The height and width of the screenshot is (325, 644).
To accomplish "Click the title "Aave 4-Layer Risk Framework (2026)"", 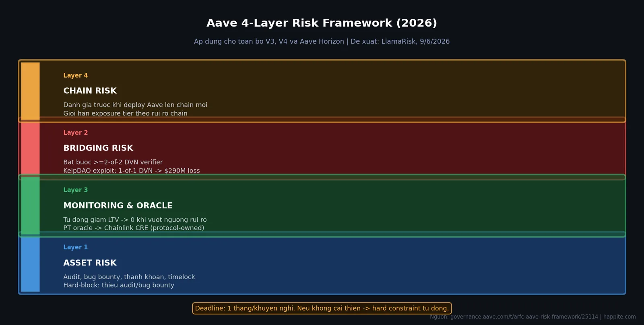I will pyautogui.click(x=322, y=23).
